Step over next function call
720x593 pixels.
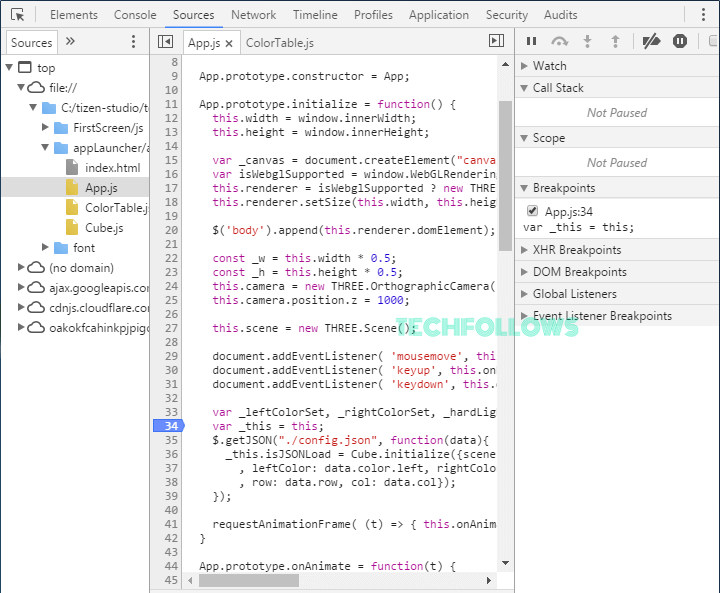(559, 41)
